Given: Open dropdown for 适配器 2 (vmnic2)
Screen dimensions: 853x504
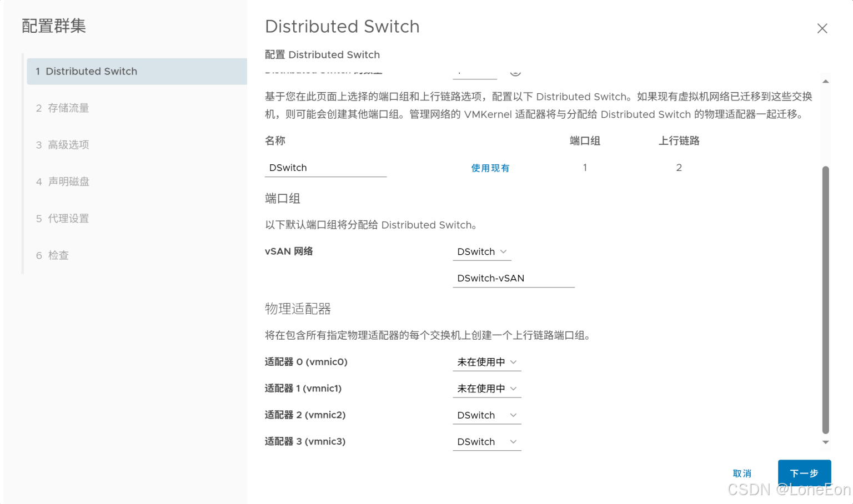Looking at the screenshot, I should [487, 415].
